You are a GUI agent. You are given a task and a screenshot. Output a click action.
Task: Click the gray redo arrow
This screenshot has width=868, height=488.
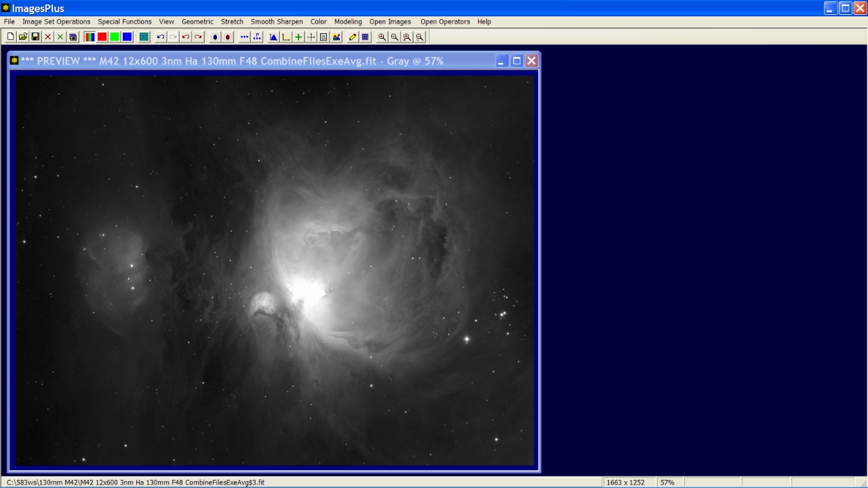click(173, 37)
